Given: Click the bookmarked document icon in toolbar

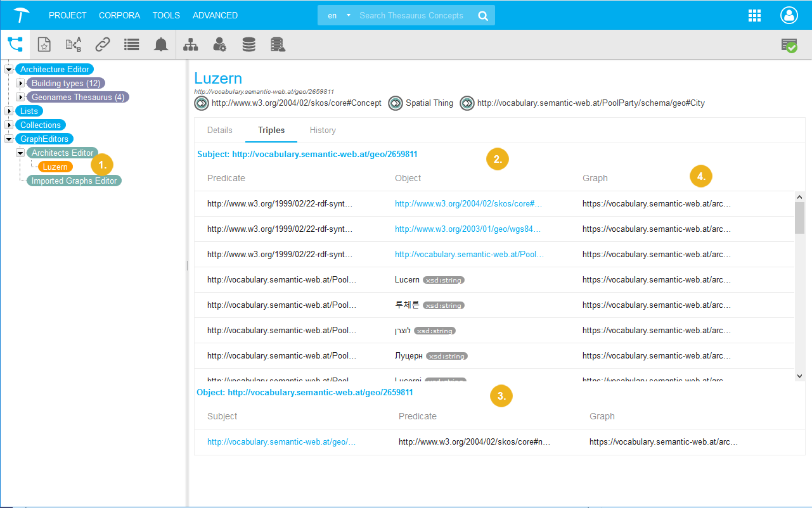Looking at the screenshot, I should pyautogui.click(x=44, y=44).
